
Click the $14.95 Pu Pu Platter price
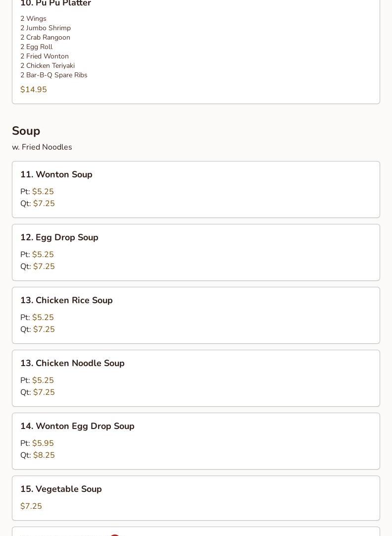click(x=34, y=90)
